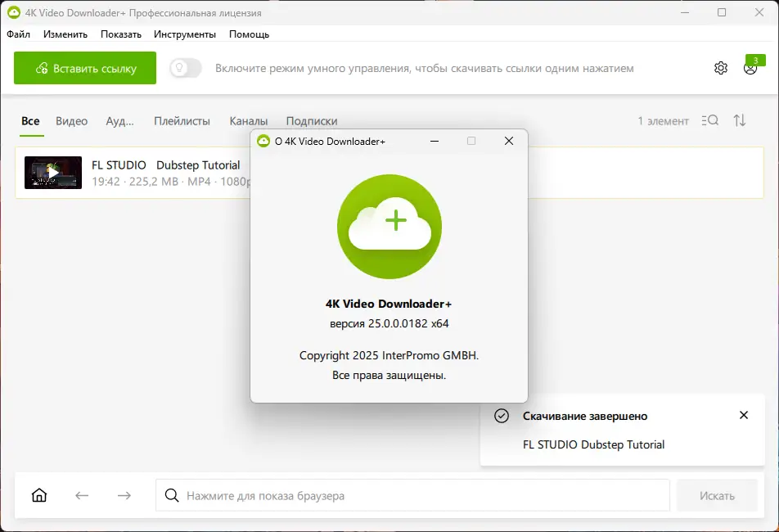779x532 pixels.
Task: Dismiss the download completed notification
Action: pos(744,415)
